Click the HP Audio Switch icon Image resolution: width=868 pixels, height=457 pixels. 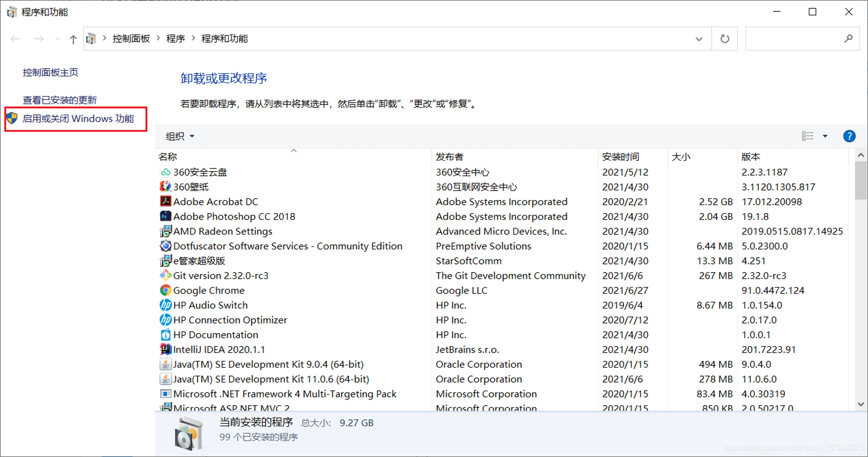(165, 305)
